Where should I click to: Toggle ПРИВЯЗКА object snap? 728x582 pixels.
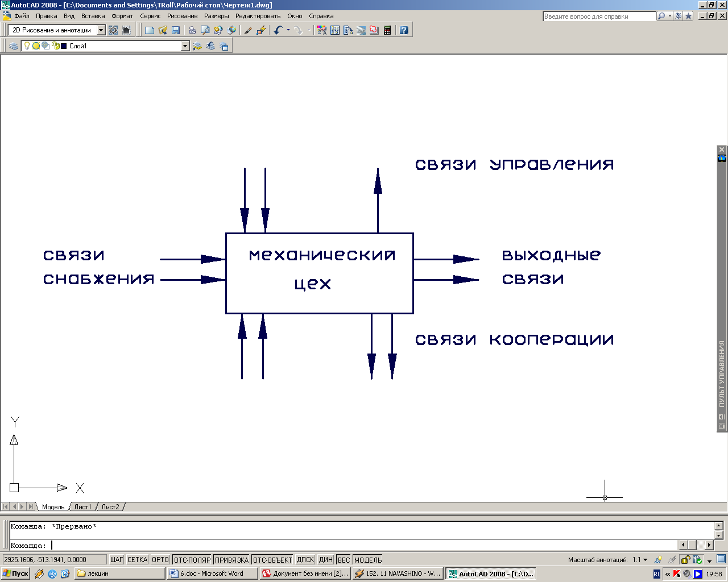tap(231, 560)
